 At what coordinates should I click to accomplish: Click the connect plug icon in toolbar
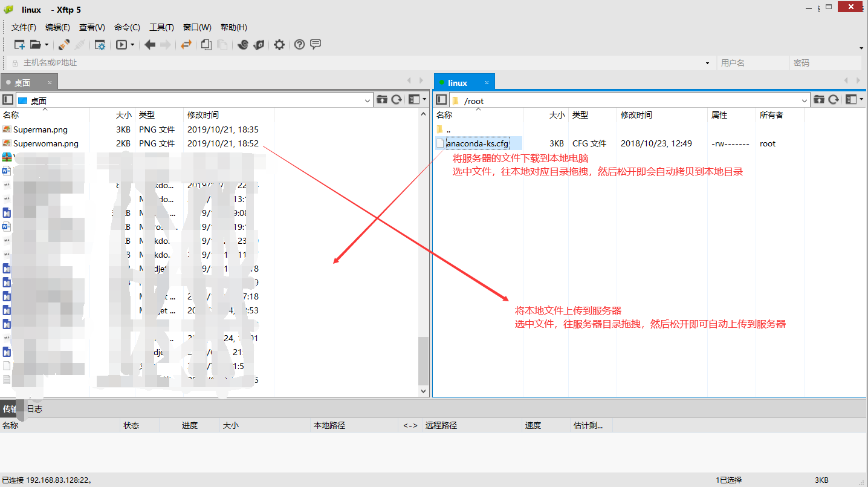pos(63,45)
